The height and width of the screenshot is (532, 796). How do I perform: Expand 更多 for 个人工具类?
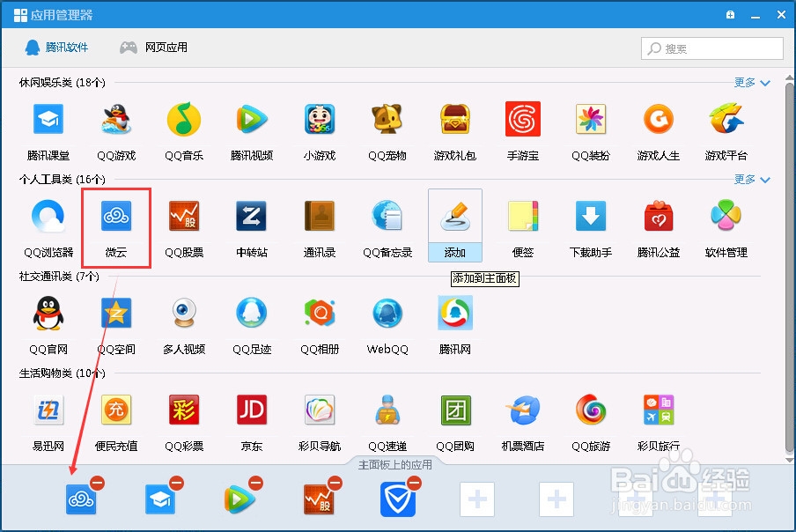752,179
